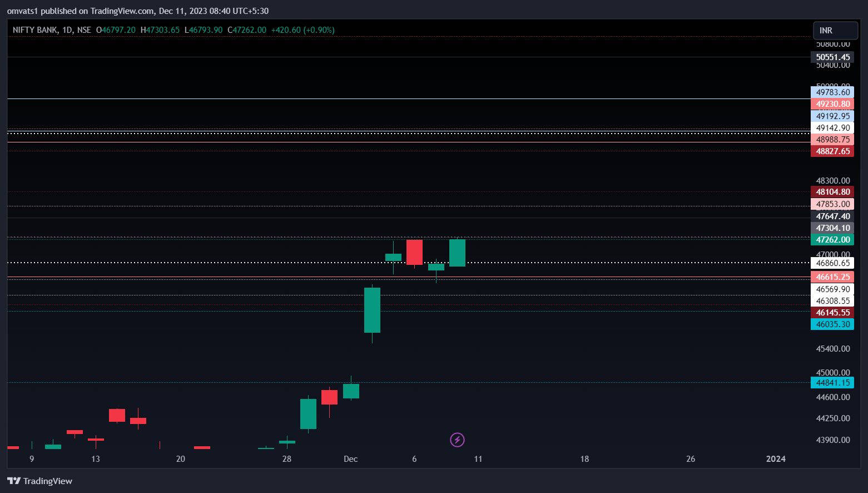
Task: Select the 44841.15 price label
Action: point(832,383)
